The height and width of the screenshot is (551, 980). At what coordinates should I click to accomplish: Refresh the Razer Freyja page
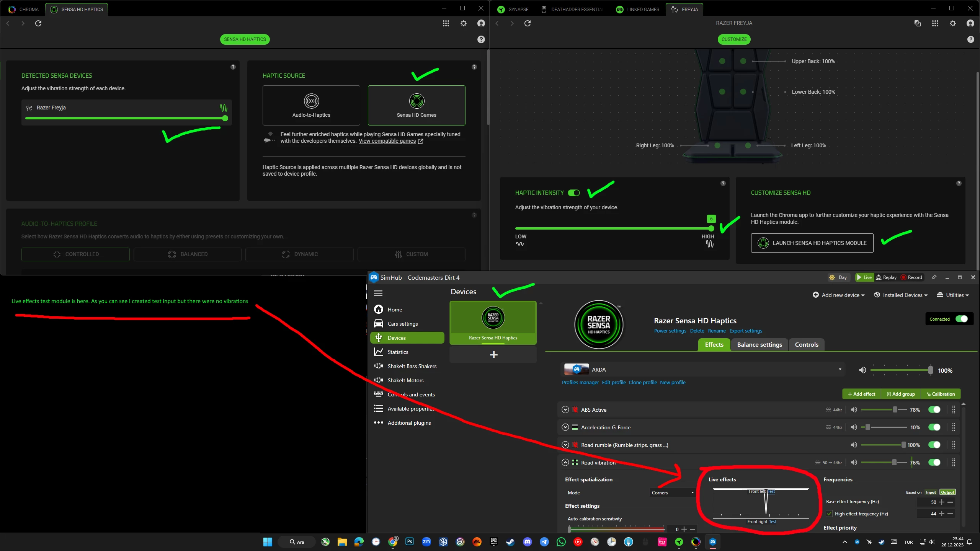click(527, 23)
